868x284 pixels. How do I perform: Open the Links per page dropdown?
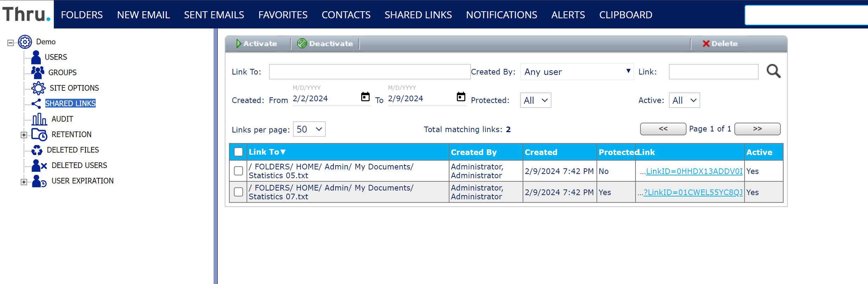pos(309,129)
